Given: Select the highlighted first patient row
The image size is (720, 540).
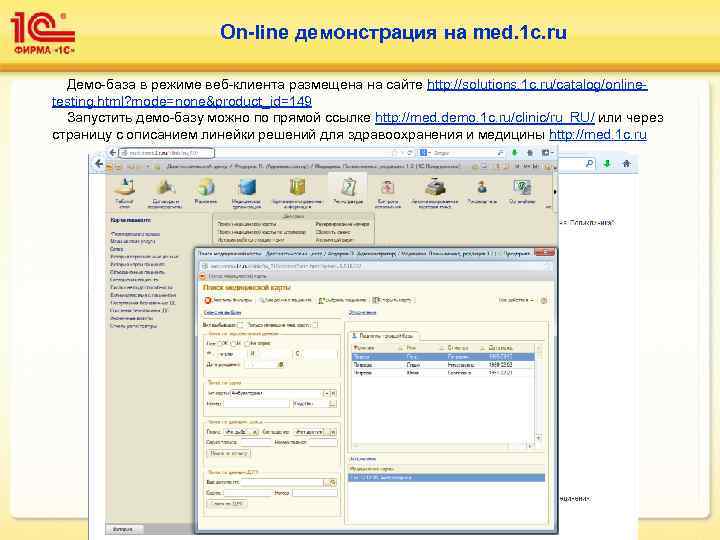Looking at the screenshot, I should [443, 357].
